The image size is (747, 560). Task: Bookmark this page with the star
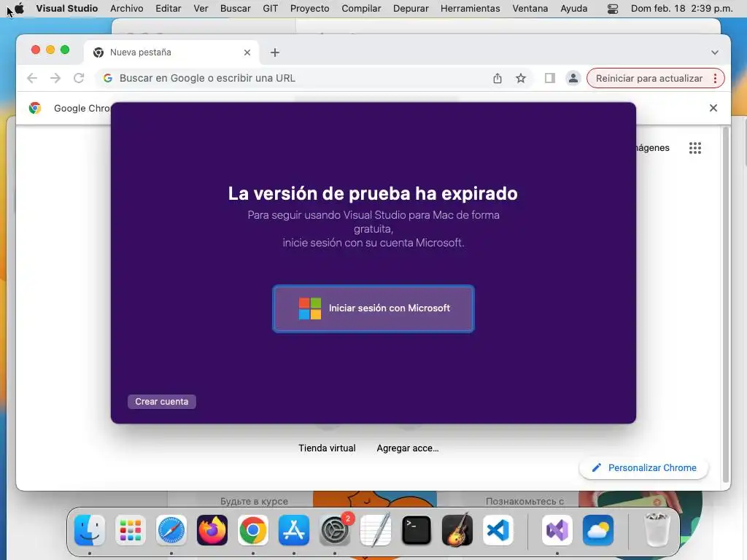[x=521, y=78]
